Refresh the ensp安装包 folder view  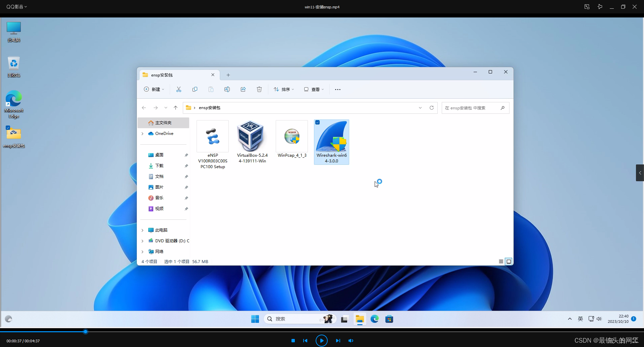point(432,108)
